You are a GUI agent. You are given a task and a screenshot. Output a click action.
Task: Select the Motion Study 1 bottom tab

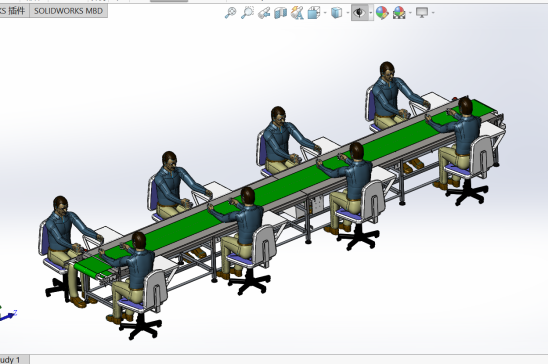tap(14, 359)
